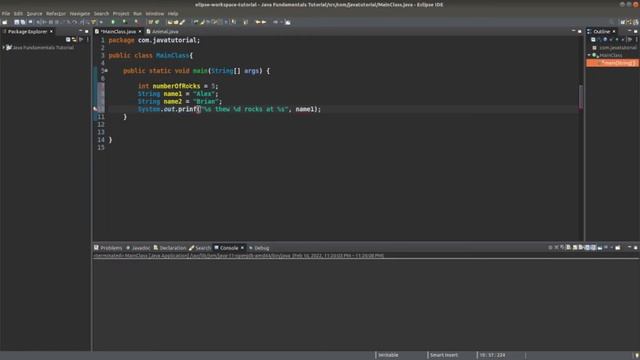Minimize the editor area

coord(573,31)
